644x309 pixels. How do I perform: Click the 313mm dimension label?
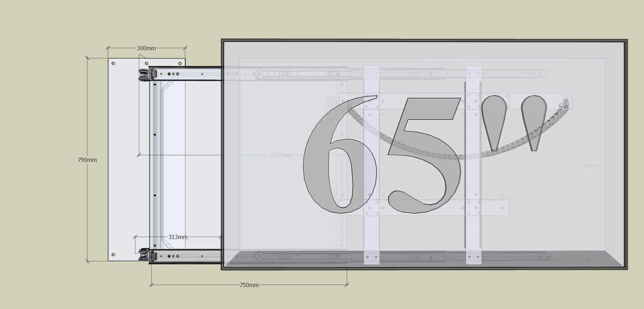coord(178,237)
